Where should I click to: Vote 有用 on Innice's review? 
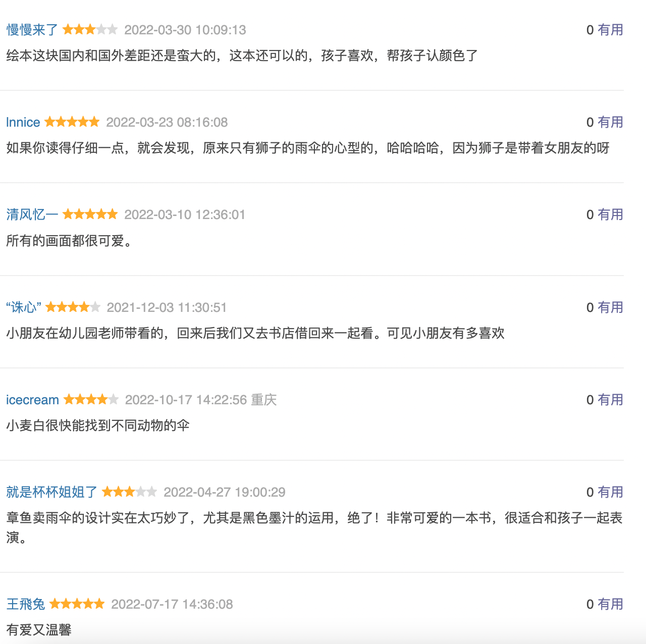(x=610, y=122)
